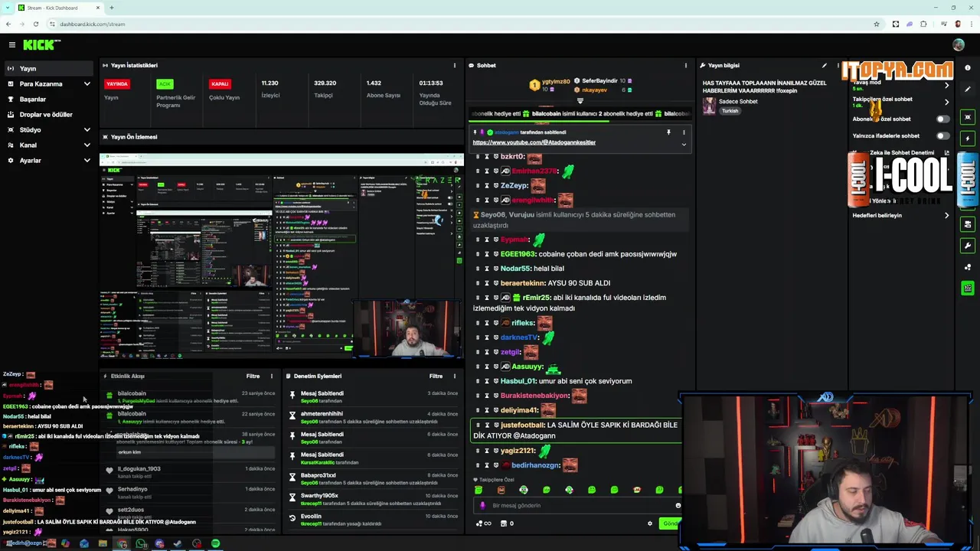Viewport: 980px width, 551px height.
Task: Open the user avatar menu
Action: point(959,45)
